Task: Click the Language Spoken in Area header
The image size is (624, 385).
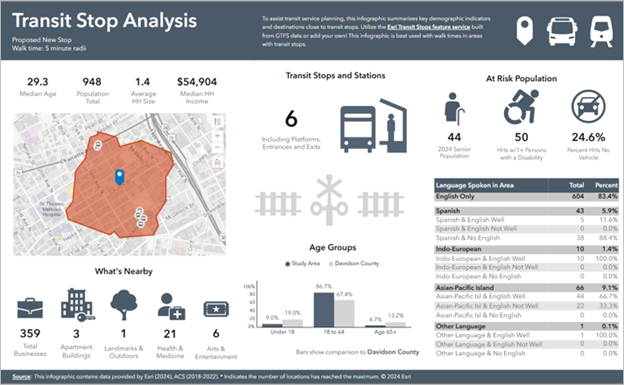Action: pos(474,185)
